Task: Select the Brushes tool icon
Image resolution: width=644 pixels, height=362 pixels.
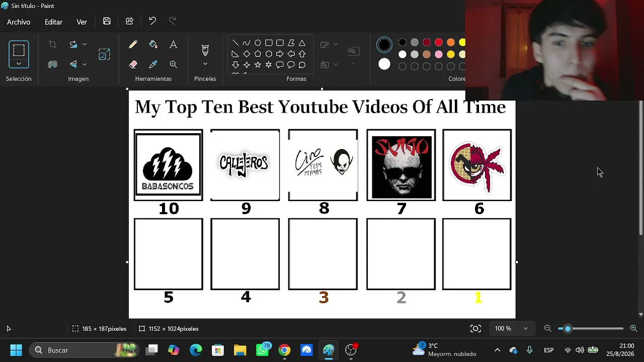Action: tap(205, 50)
